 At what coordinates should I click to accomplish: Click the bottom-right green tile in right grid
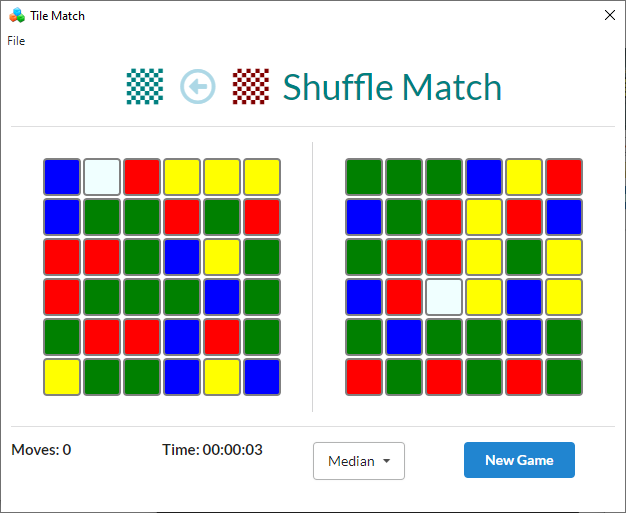click(x=564, y=377)
